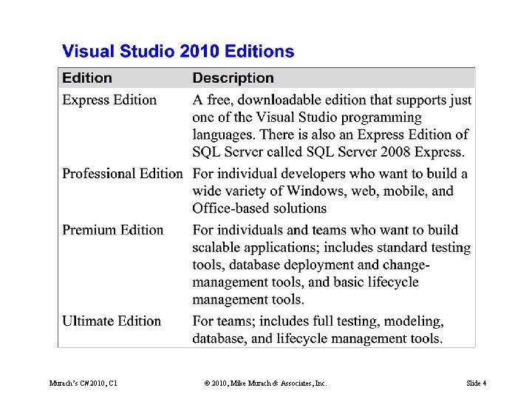This screenshot has height=399, width=532.
Task: Click the description starting 'A free, downloadable edition'
Action: click(x=332, y=126)
